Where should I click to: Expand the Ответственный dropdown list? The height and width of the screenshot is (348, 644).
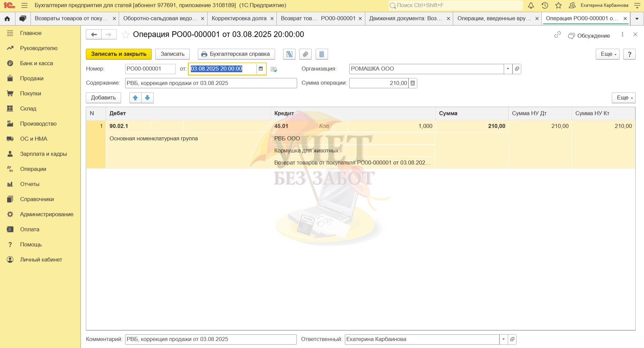(x=503, y=339)
